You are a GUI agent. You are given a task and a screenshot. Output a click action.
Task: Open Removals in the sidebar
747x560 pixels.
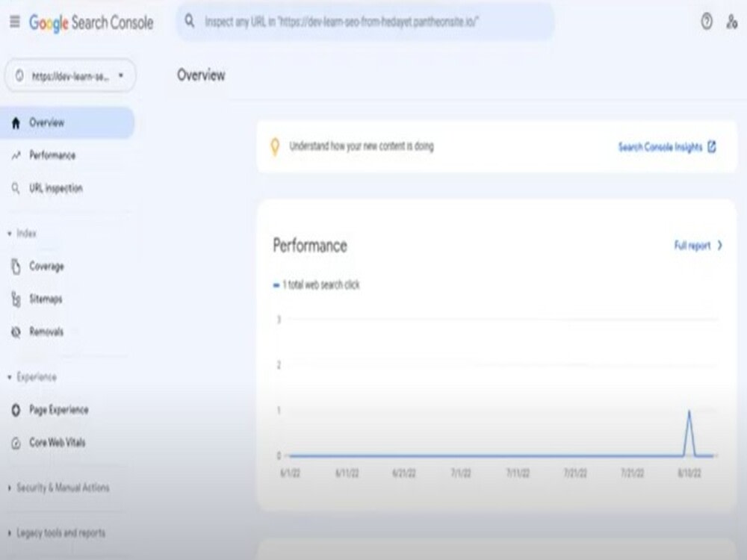pyautogui.click(x=66, y=332)
